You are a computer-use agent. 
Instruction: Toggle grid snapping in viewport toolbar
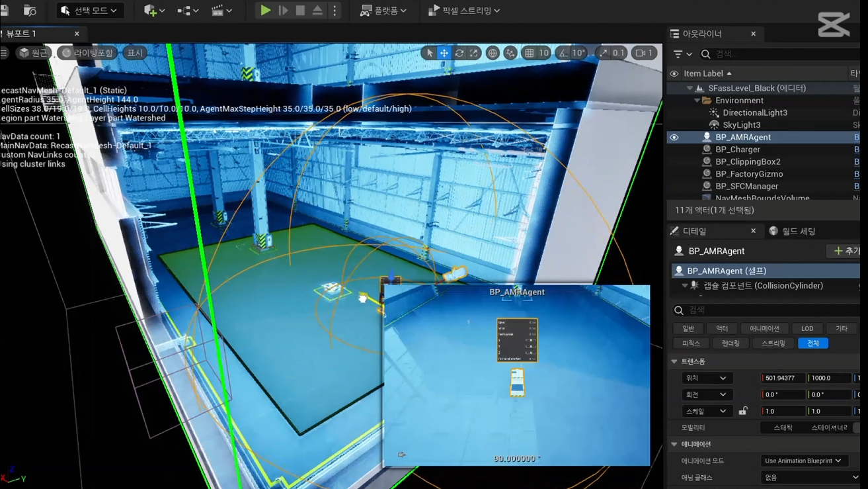pyautogui.click(x=530, y=53)
